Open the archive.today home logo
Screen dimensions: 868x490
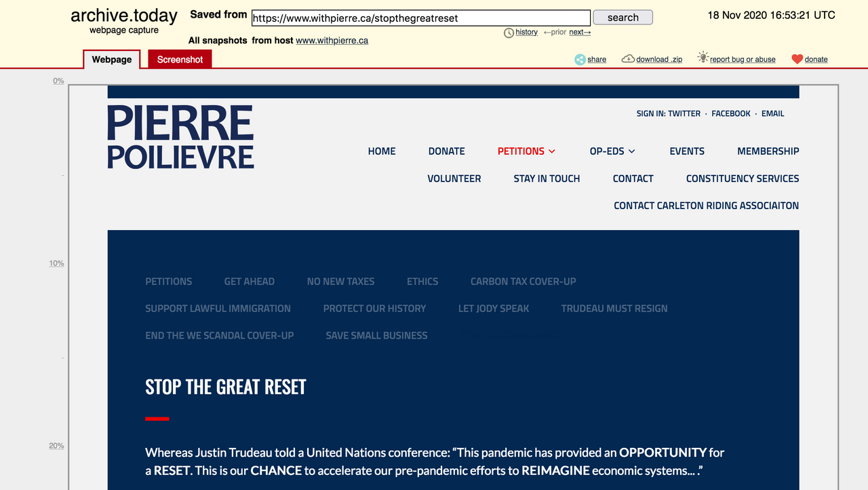tap(124, 16)
